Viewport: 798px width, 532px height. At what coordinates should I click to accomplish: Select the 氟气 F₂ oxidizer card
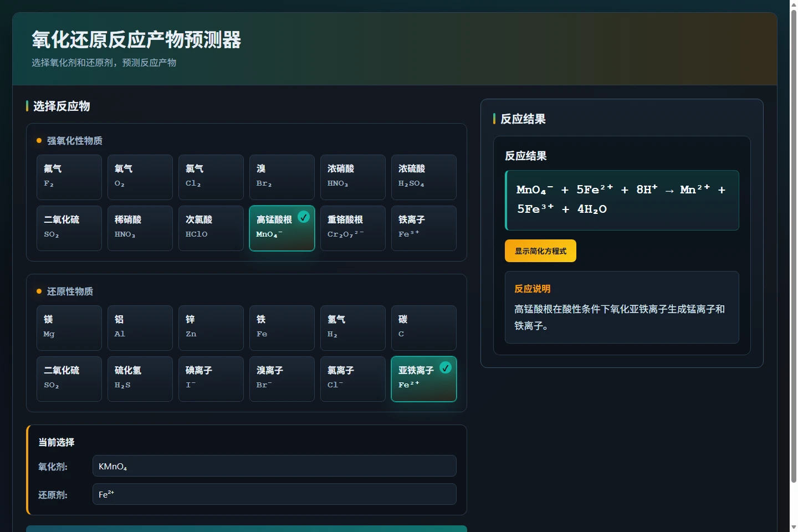(x=69, y=177)
